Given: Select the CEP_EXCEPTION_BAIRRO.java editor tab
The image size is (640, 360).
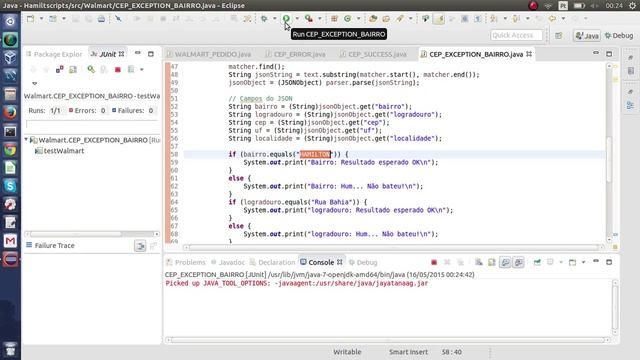Looking at the screenshot, I should click(x=476, y=54).
